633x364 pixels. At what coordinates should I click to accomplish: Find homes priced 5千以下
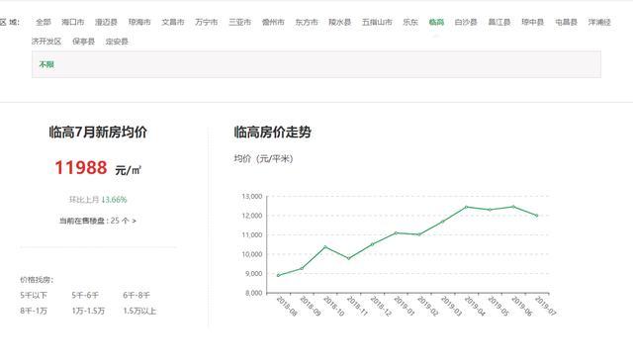click(34, 296)
